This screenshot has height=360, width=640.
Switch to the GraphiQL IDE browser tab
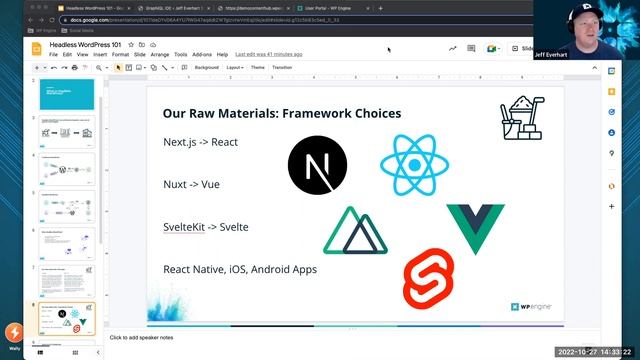174,8
